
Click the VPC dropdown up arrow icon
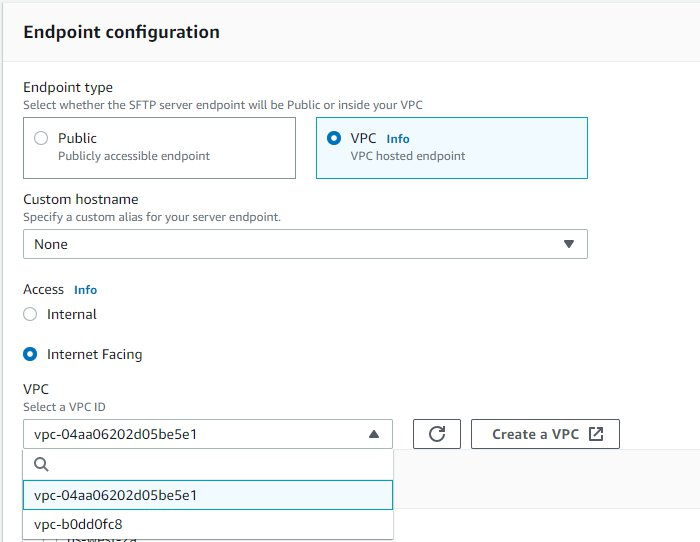pos(374,434)
